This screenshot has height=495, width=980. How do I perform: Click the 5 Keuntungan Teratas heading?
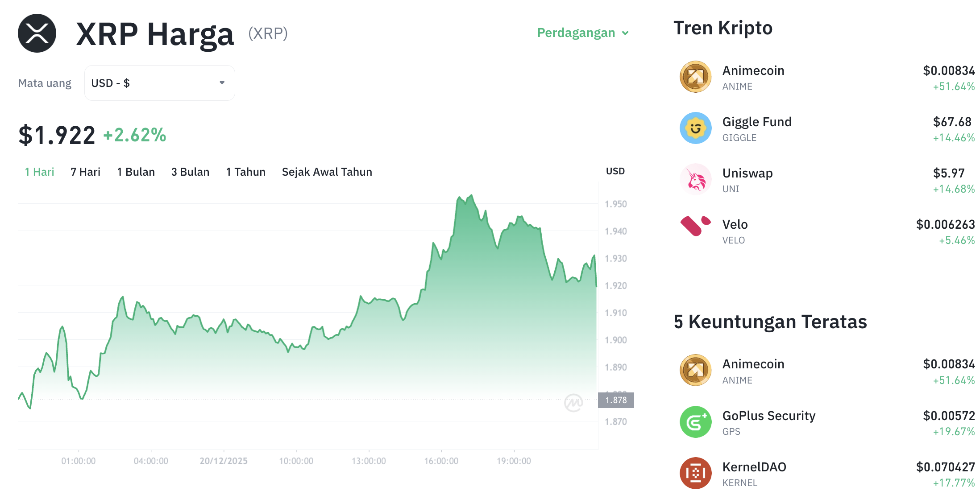click(x=770, y=322)
